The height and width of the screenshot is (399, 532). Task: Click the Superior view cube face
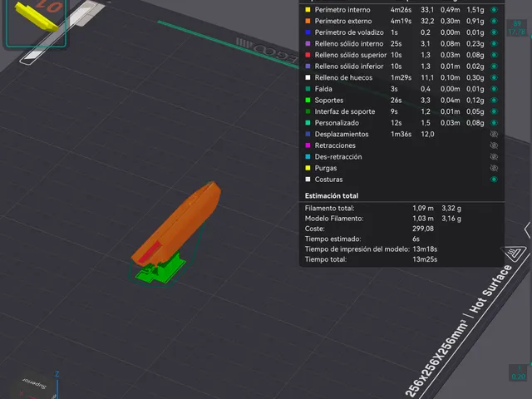coord(35,382)
